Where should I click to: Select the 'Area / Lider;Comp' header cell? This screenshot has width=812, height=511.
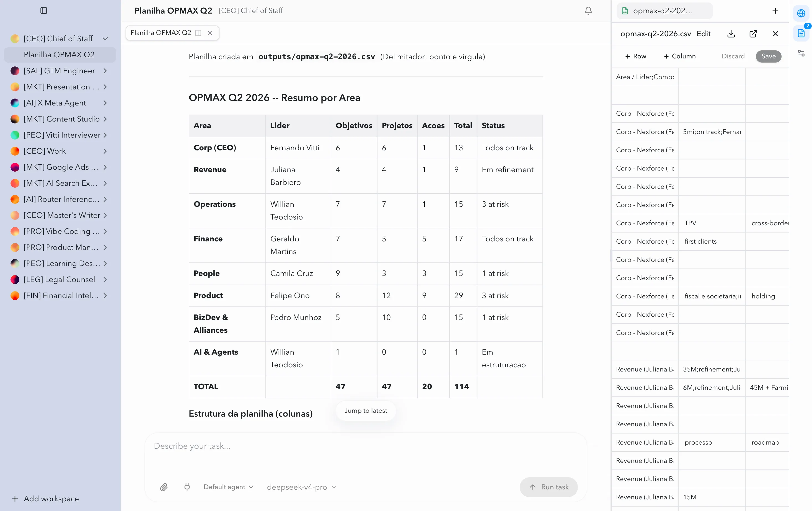(x=645, y=77)
